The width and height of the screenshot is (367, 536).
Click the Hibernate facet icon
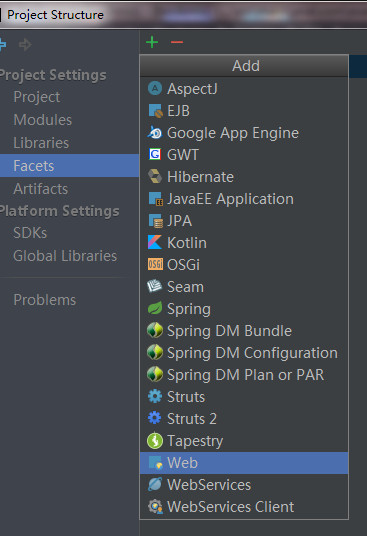coord(155,177)
